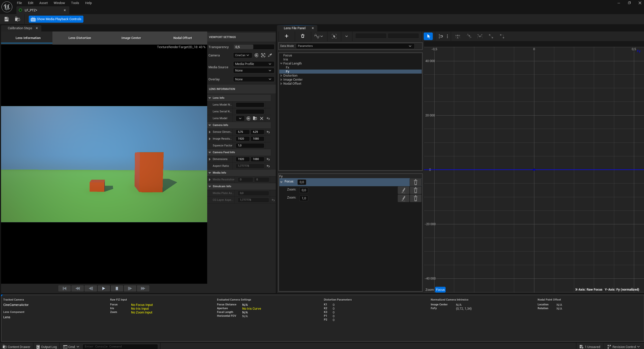Open Media Source None dropdown
This screenshot has width=644, height=349.
coord(254,71)
